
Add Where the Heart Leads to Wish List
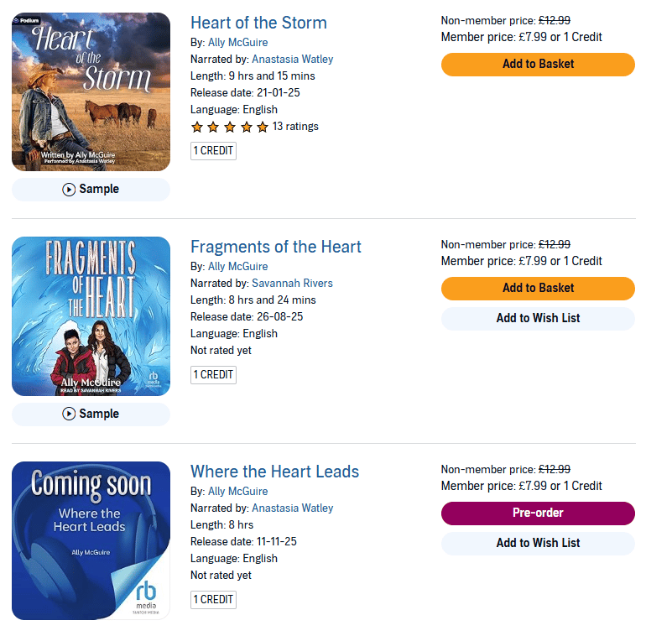coord(538,543)
